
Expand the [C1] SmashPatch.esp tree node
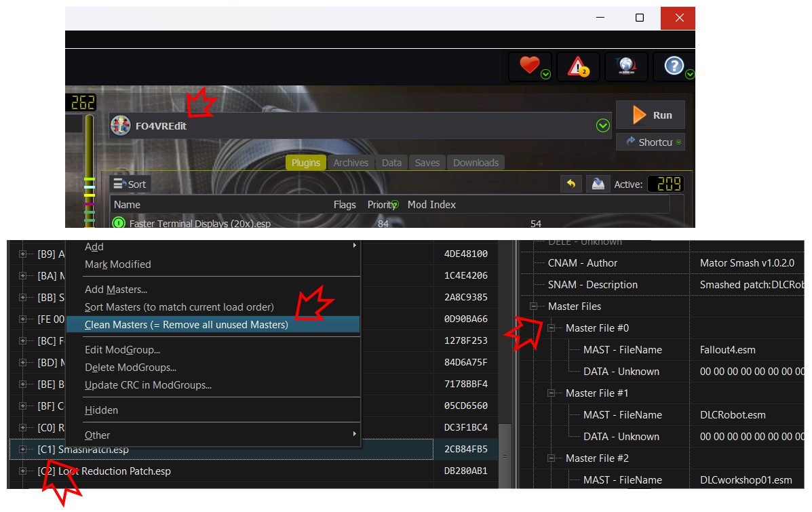[x=23, y=450]
